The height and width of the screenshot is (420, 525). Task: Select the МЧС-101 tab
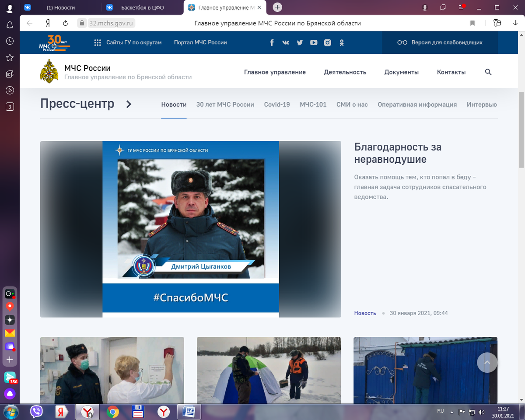(x=313, y=105)
